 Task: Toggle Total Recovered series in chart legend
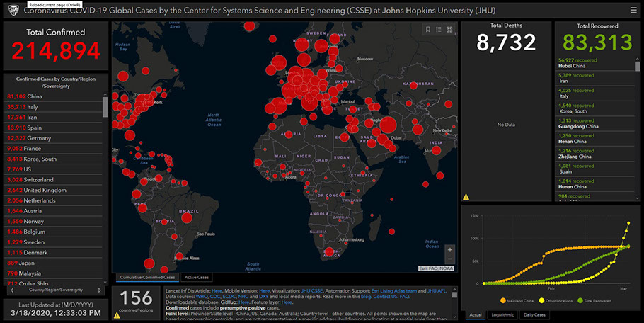pos(594,301)
